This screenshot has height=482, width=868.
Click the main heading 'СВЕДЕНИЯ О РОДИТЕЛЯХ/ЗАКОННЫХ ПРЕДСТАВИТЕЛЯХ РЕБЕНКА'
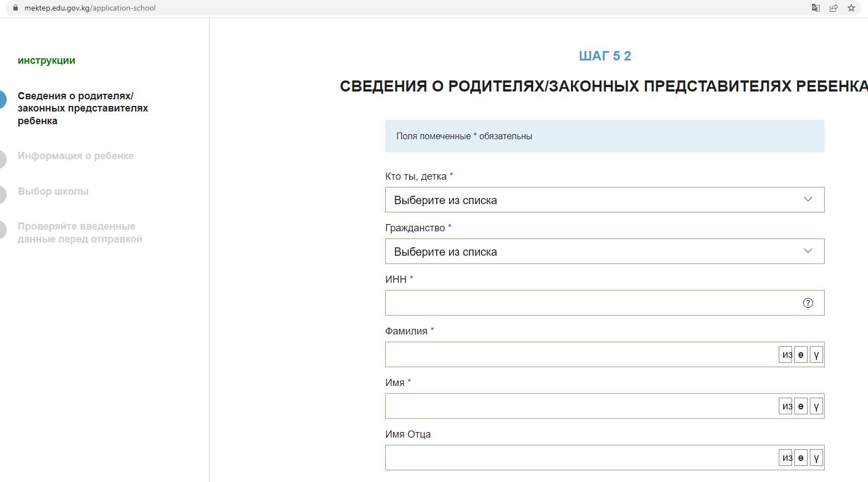point(604,87)
